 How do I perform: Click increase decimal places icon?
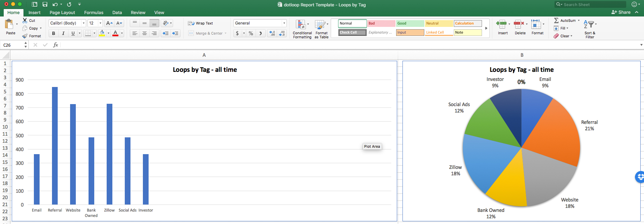pyautogui.click(x=272, y=33)
